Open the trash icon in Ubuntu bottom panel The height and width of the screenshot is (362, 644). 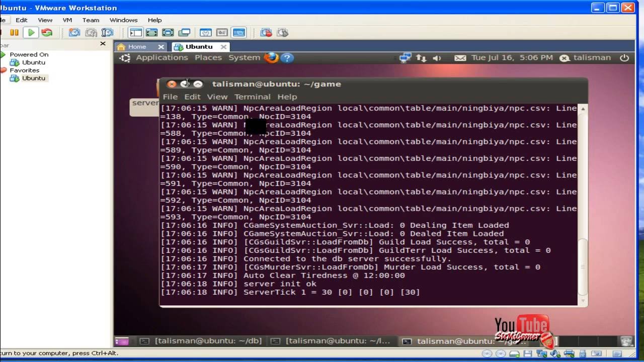tap(626, 341)
